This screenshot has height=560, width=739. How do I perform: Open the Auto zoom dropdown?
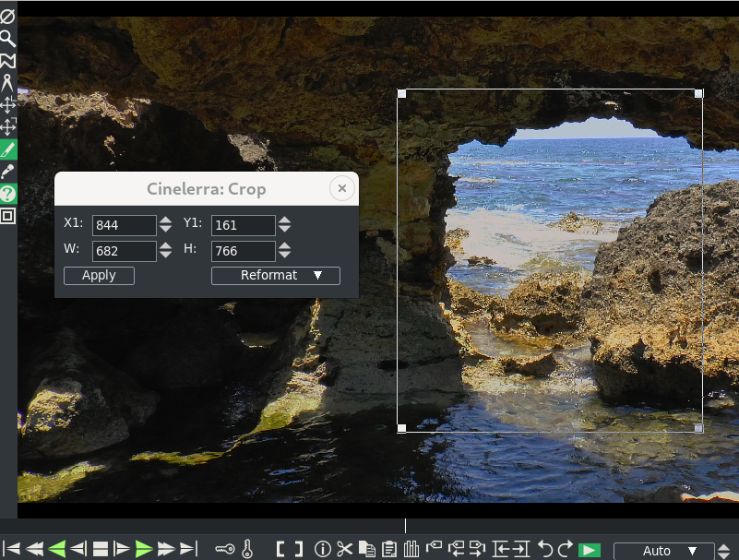click(x=663, y=551)
